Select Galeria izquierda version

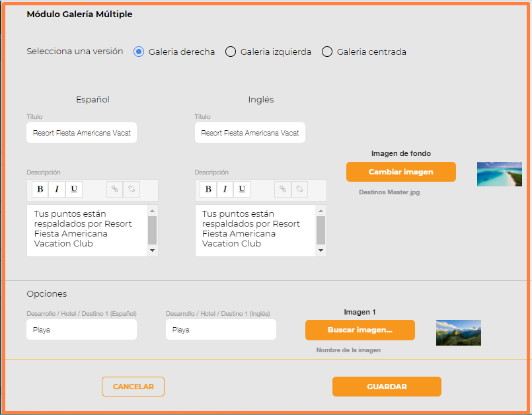pyautogui.click(x=231, y=52)
